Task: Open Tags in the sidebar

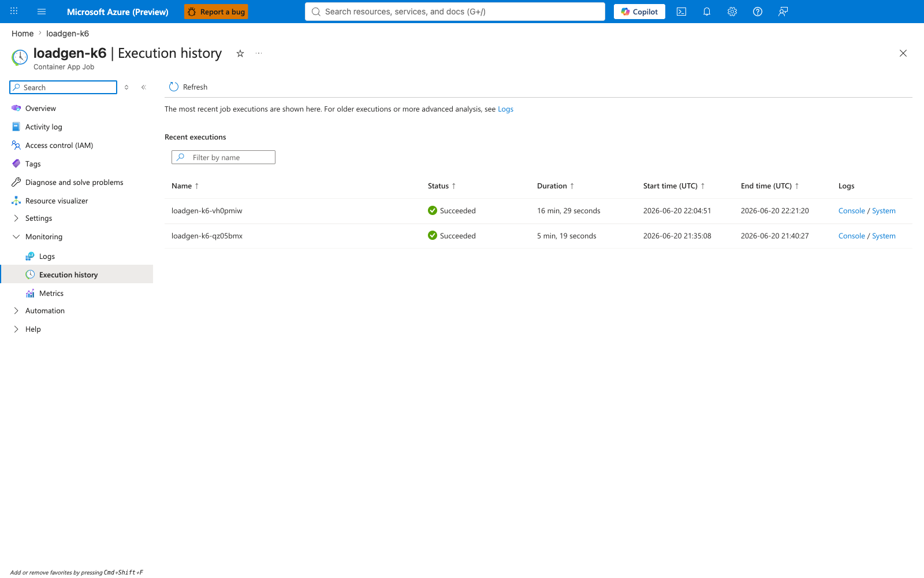Action: point(33,164)
